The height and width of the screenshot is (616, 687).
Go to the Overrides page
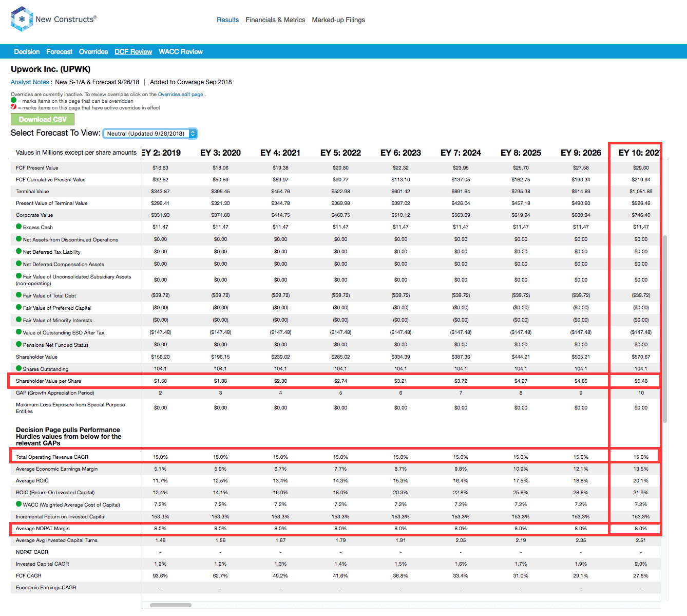pos(93,52)
